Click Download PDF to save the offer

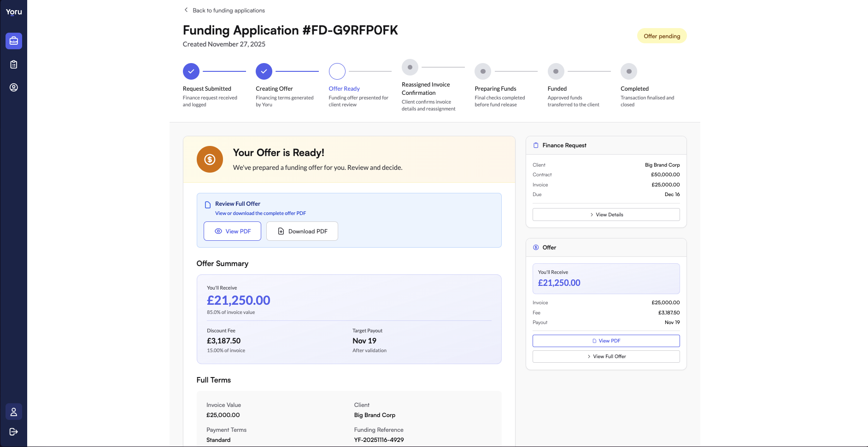302,231
